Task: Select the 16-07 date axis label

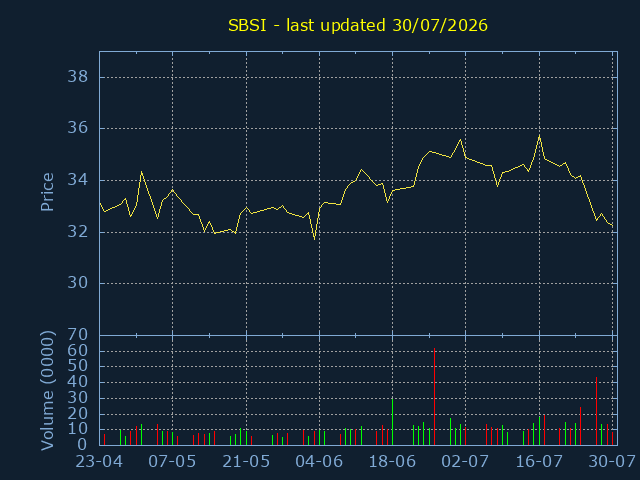Action: (539, 462)
